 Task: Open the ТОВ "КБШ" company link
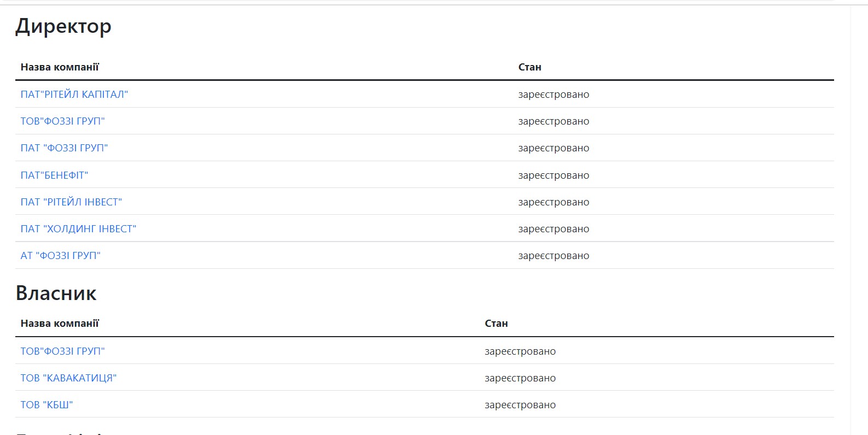click(x=46, y=405)
